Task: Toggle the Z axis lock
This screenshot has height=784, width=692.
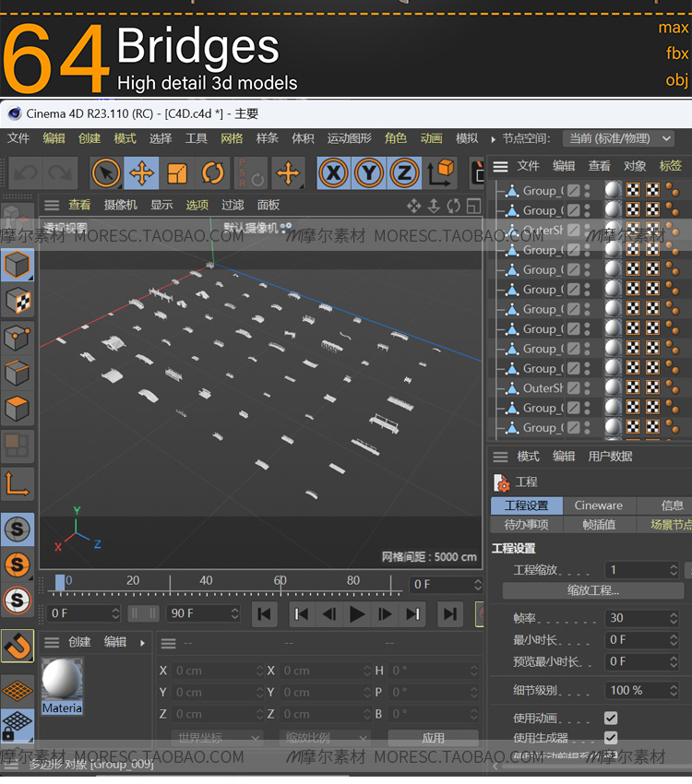Action: click(x=404, y=173)
